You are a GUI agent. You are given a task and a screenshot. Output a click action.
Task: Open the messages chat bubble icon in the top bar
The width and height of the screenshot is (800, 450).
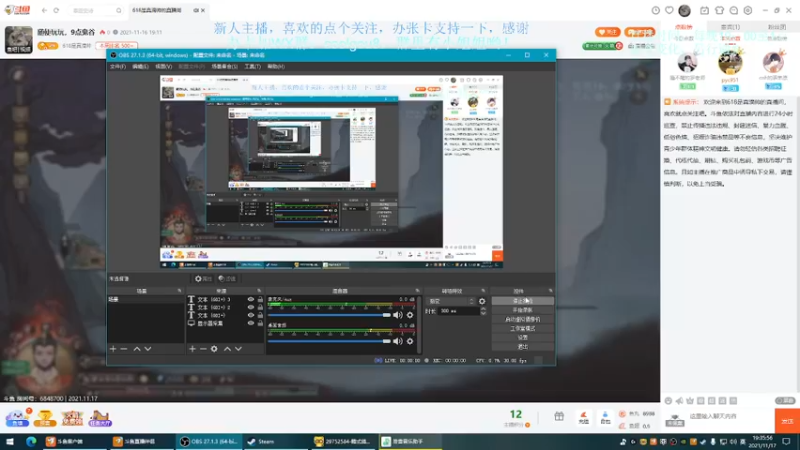pyautogui.click(x=734, y=10)
